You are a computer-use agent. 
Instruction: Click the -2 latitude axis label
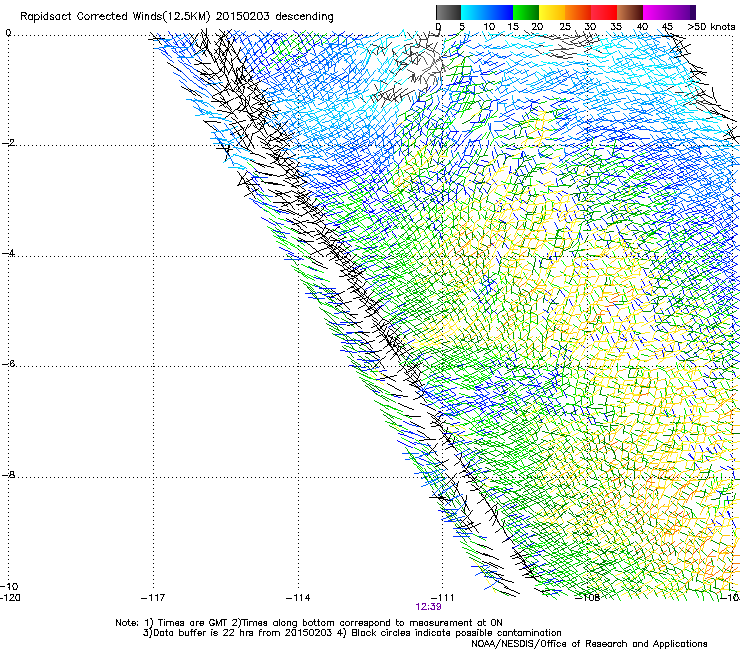[8, 143]
